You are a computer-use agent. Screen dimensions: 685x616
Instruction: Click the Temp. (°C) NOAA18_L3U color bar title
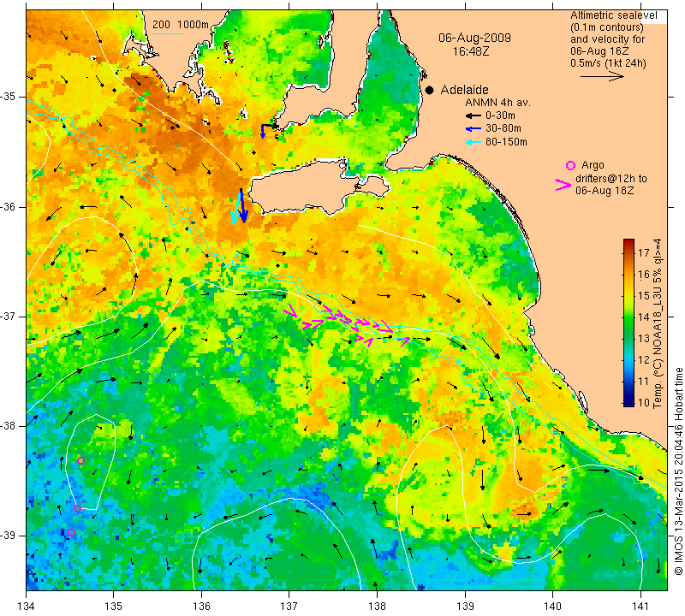point(658,323)
